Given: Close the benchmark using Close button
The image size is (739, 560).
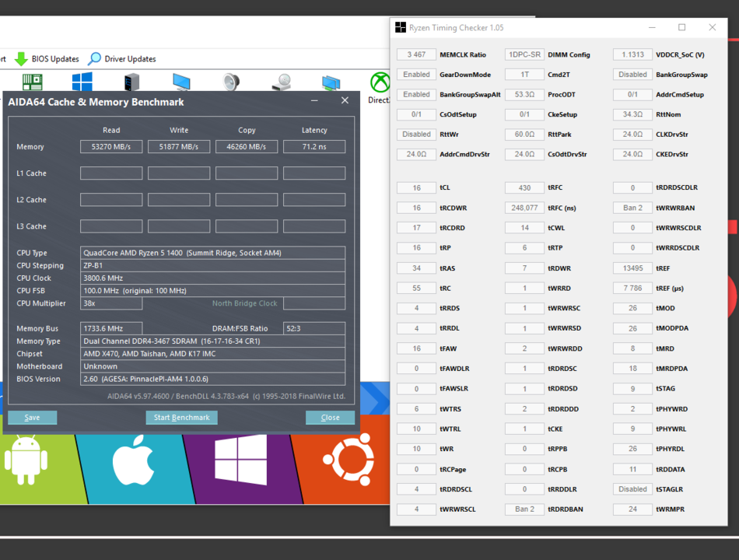Looking at the screenshot, I should click(330, 418).
